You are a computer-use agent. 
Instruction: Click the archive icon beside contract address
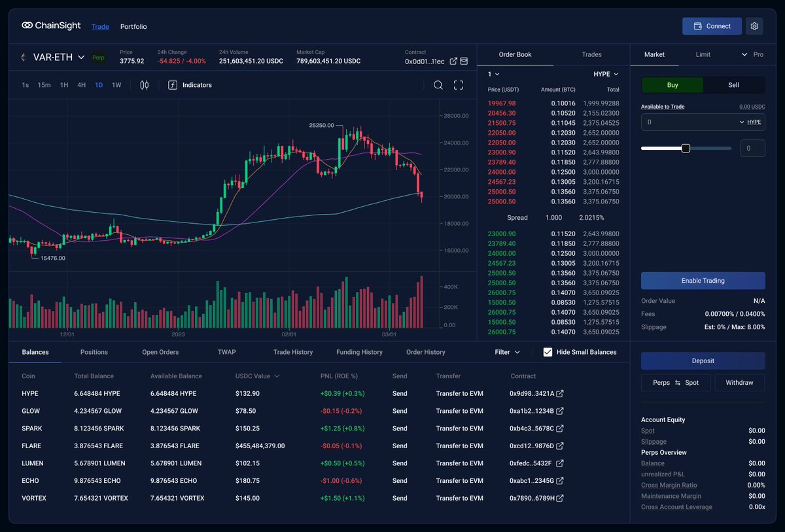464,62
